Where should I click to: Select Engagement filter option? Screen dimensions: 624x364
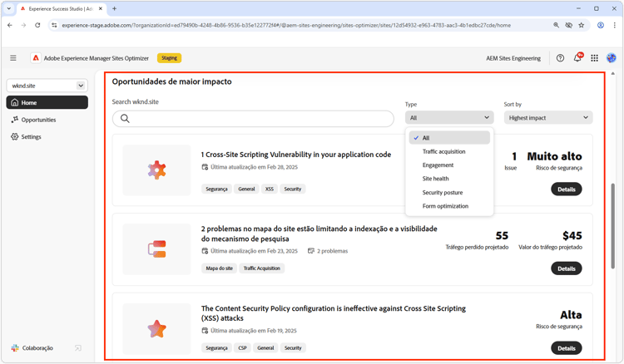pyautogui.click(x=449, y=165)
